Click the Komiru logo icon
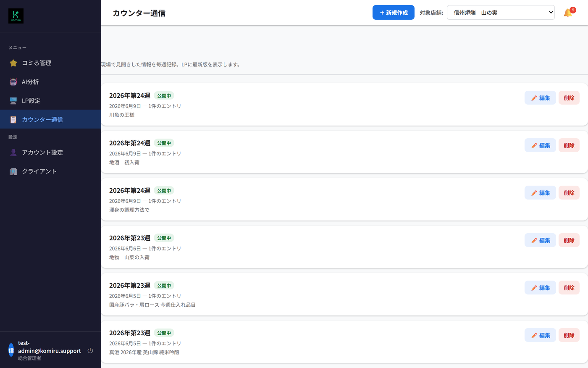This screenshot has height=368, width=588. click(16, 16)
